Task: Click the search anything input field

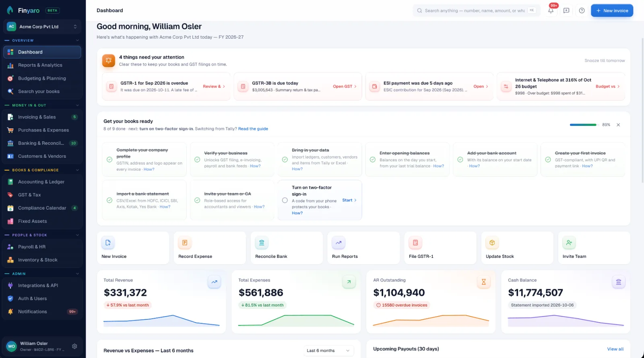Action: point(477,11)
